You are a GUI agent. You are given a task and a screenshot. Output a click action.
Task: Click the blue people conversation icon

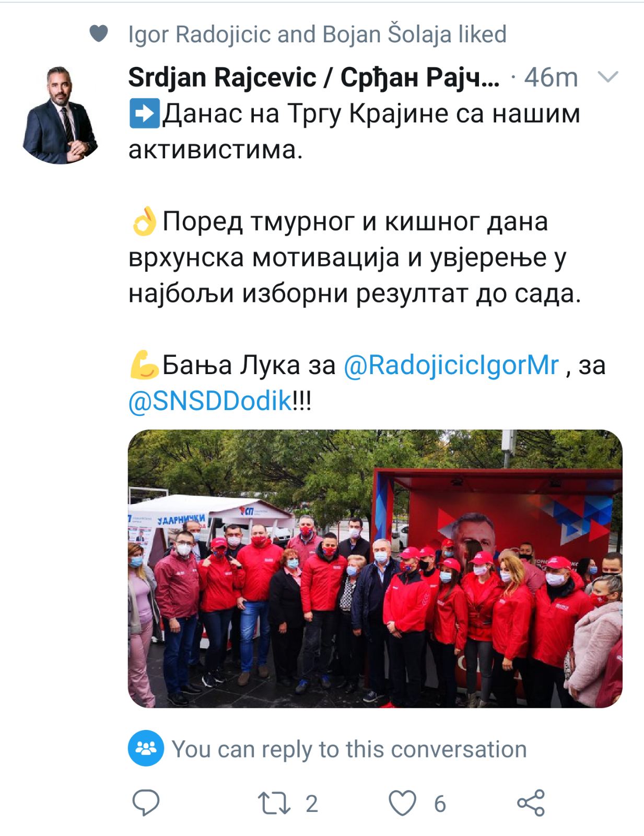pyautogui.click(x=146, y=748)
